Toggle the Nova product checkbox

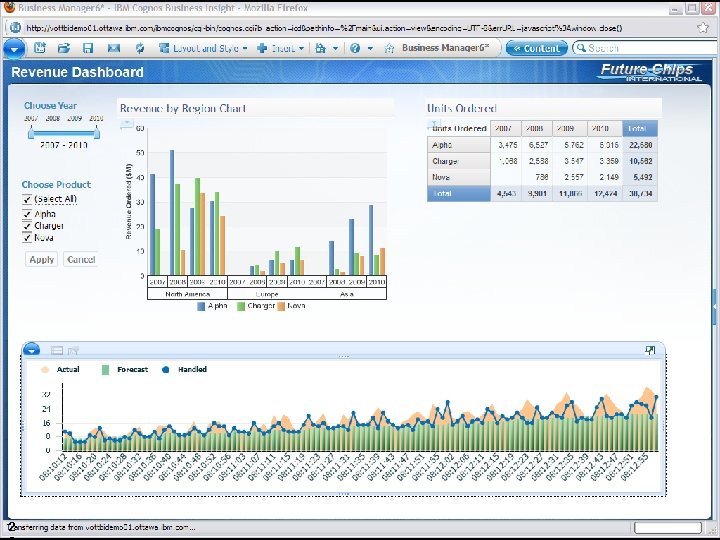click(27, 238)
